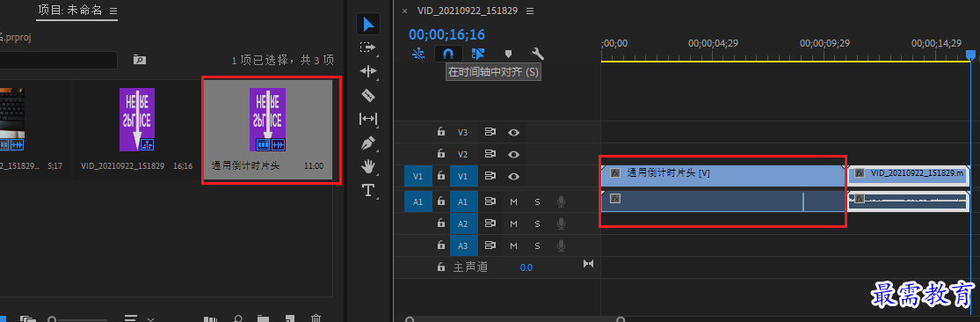Switch to the Hand tool
This screenshot has height=322, width=980.
point(368,166)
